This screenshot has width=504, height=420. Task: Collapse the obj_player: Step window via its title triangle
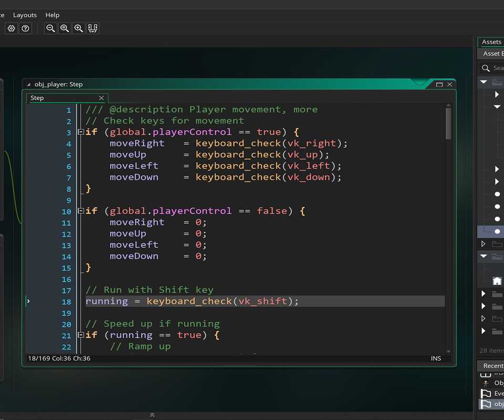point(28,85)
